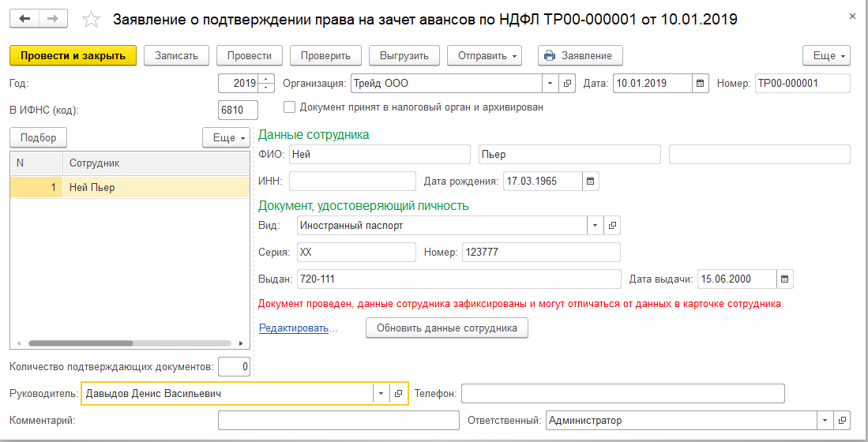The width and height of the screenshot is (868, 442).
Task: Focus the passport Номер field 123777
Action: click(x=541, y=253)
